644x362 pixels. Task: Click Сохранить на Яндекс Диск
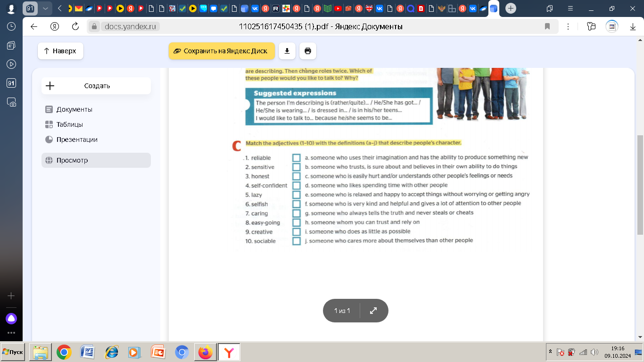pos(222,51)
